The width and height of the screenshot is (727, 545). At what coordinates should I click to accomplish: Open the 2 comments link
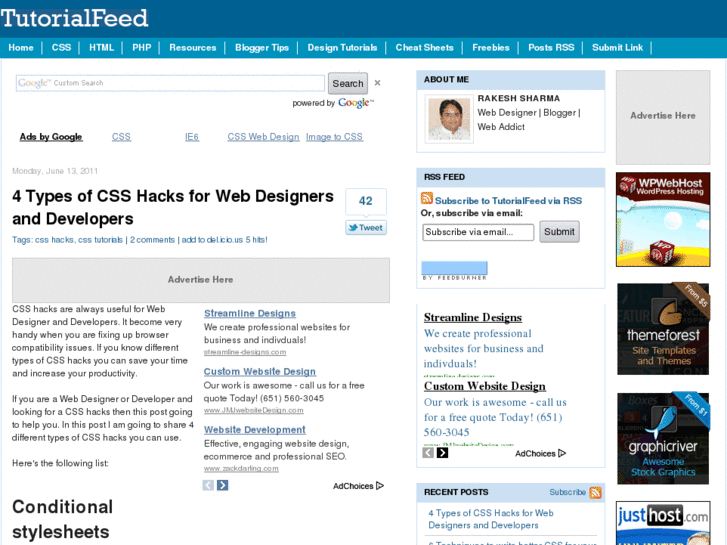click(x=152, y=240)
